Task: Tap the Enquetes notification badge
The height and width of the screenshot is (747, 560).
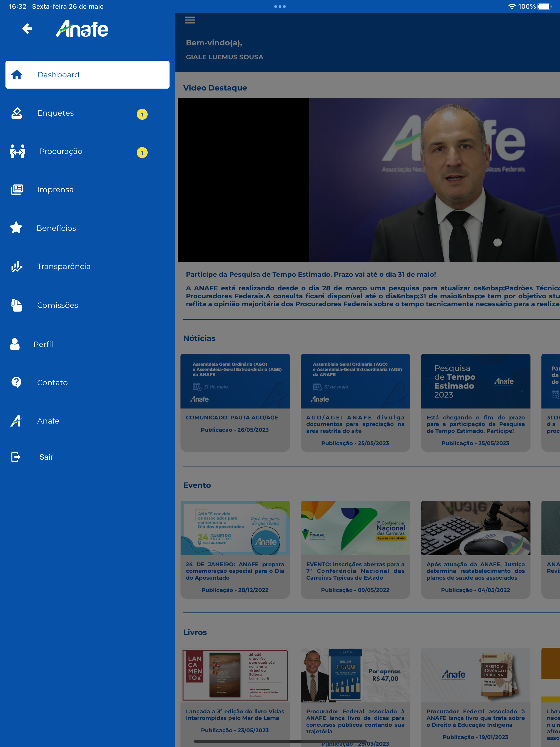Action: [142, 115]
